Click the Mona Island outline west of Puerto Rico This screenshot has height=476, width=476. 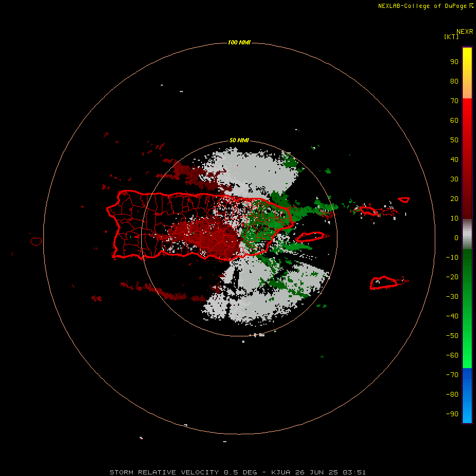tap(36, 241)
